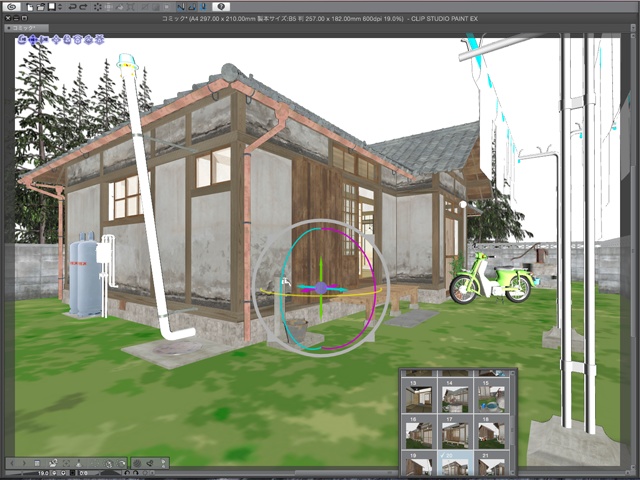This screenshot has height=480, width=640.
Task: Click next 3D object arrow in launcher
Action: pos(24,463)
